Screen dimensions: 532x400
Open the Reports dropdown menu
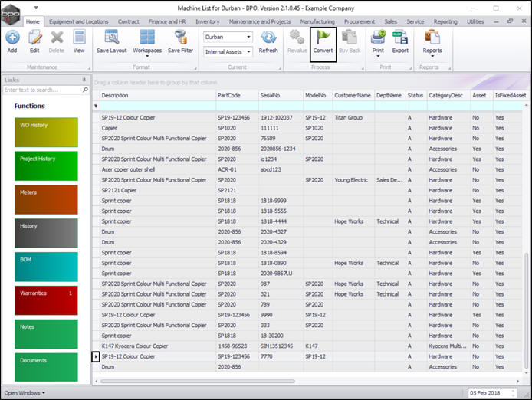(x=432, y=51)
